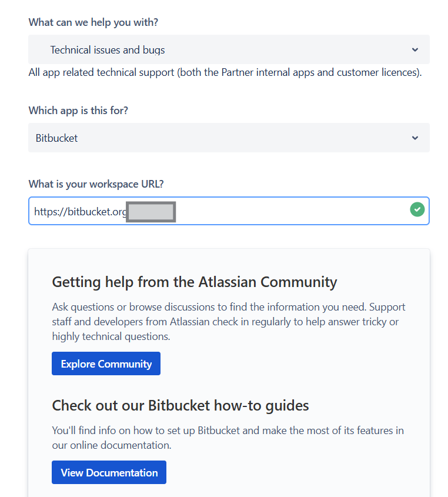Click the 'Getting help from the Atlassian Community' heading
Viewport: 448px width, 497px height.
pyautogui.click(x=195, y=282)
